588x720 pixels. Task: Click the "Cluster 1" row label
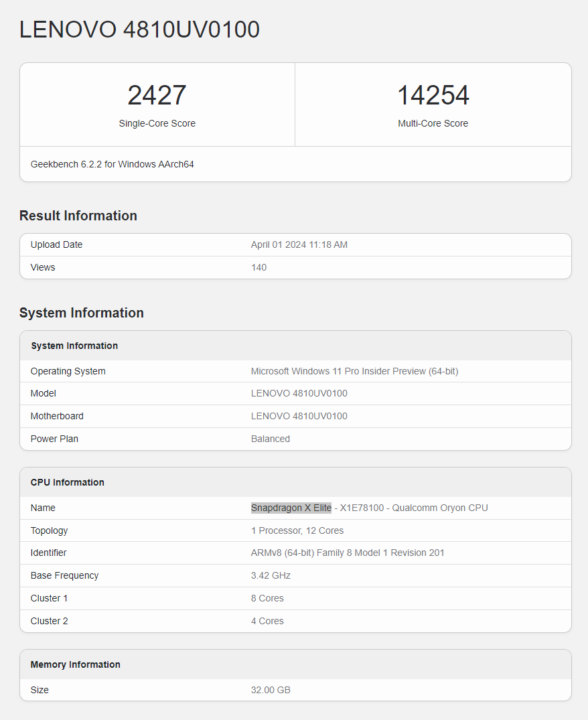point(49,598)
